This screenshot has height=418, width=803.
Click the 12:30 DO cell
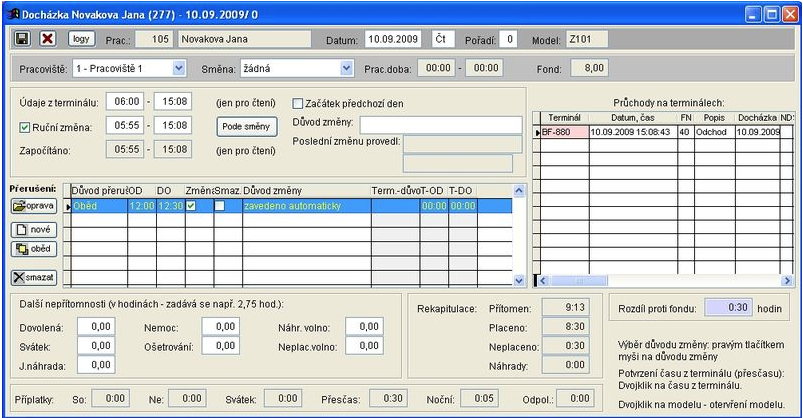pyautogui.click(x=171, y=206)
